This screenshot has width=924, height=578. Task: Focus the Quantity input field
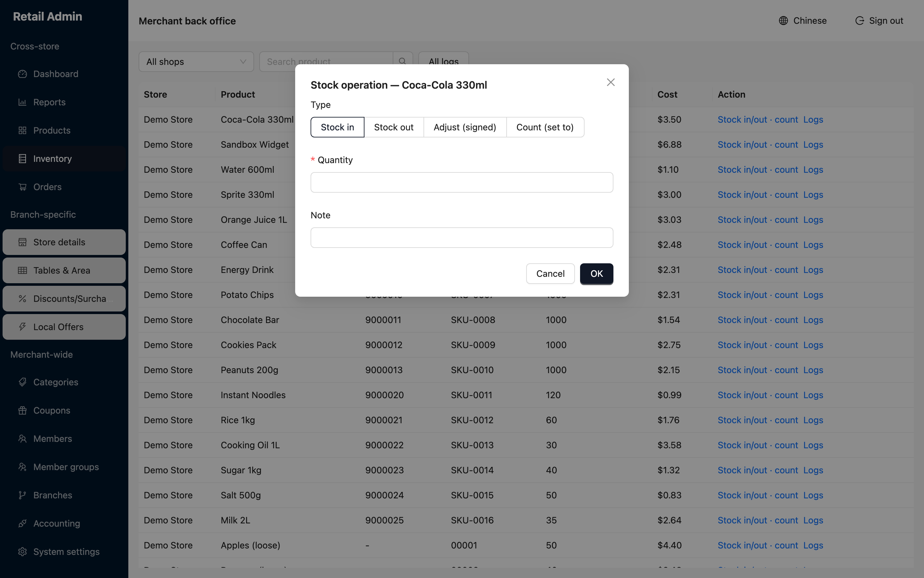(462, 182)
